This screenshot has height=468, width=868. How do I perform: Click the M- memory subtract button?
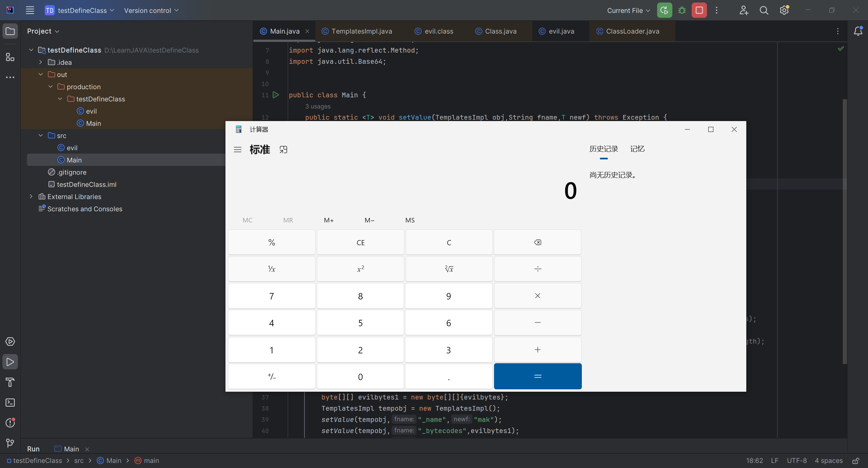click(369, 220)
